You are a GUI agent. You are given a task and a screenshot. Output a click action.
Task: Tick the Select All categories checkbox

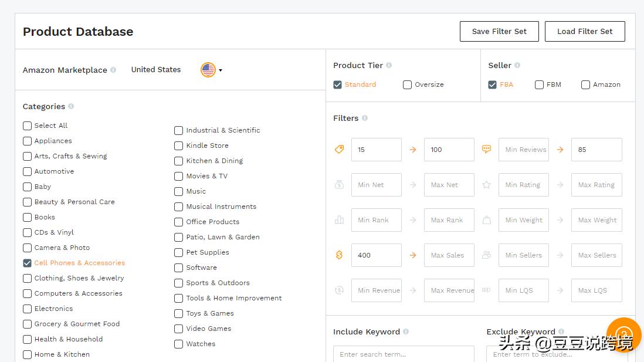27,126
